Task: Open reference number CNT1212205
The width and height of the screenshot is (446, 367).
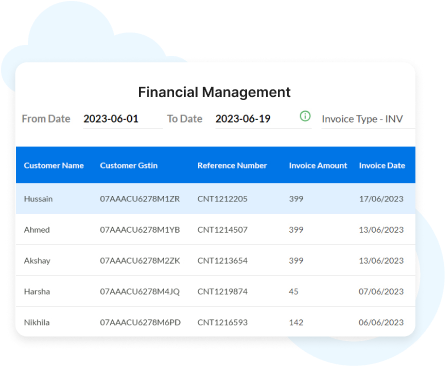Action: [x=222, y=199]
